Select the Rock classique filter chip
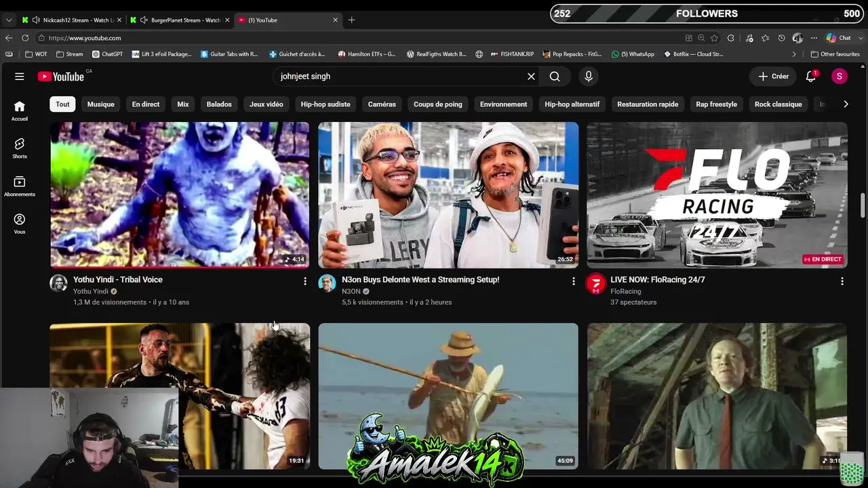The width and height of the screenshot is (868, 488). [x=778, y=104]
